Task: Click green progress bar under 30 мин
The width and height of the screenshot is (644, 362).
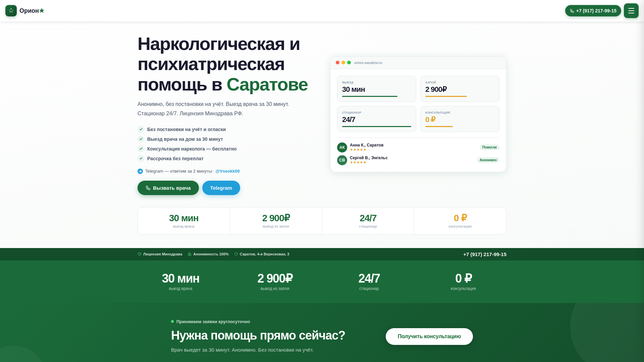Action: (370, 97)
